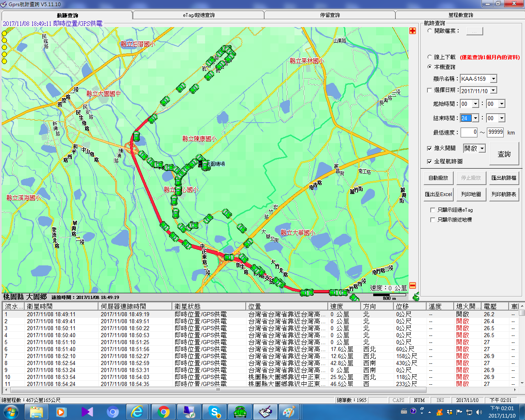Click the file browse '...' button
Viewport: 525px width, 420px height.
[475, 31]
